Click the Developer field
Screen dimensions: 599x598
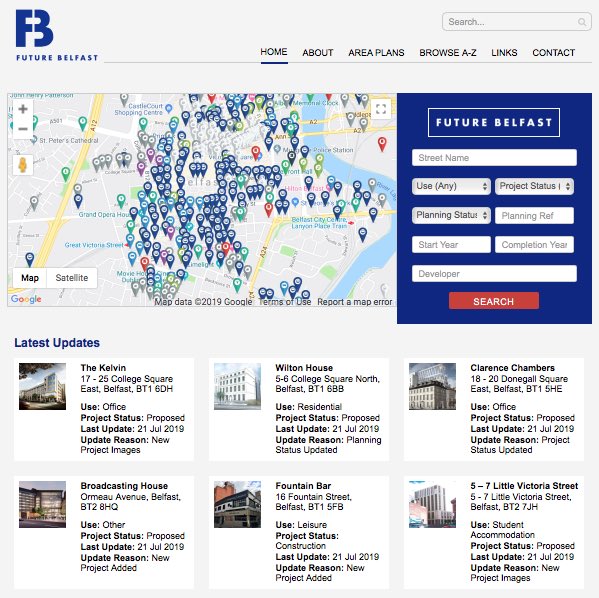point(494,274)
